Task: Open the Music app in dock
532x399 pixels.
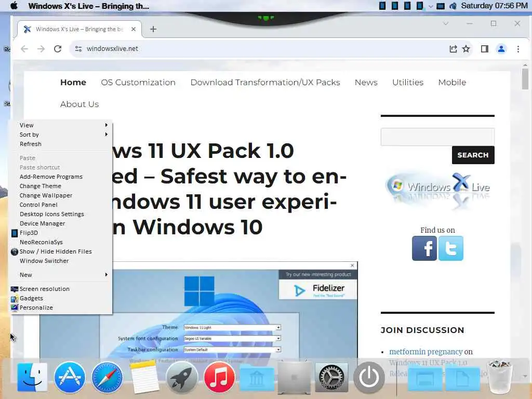Action: pos(219,377)
